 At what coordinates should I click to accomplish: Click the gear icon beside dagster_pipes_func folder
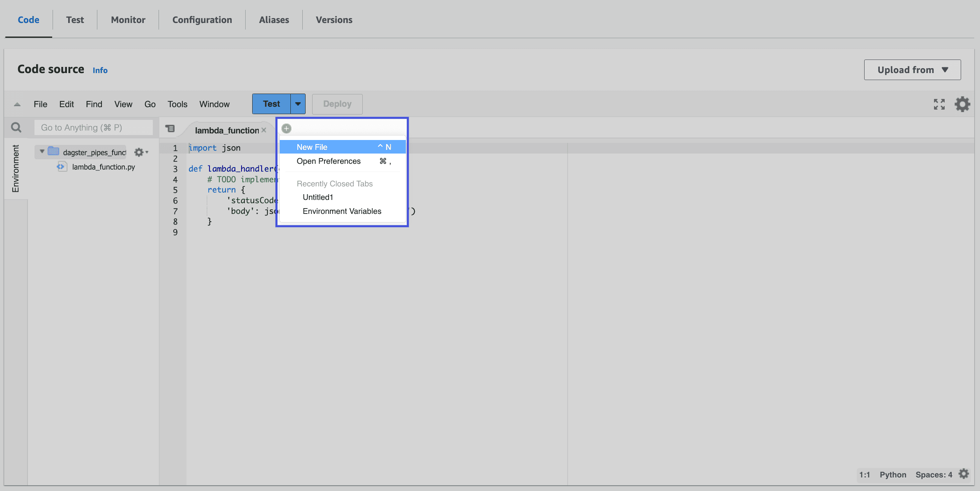coord(139,152)
